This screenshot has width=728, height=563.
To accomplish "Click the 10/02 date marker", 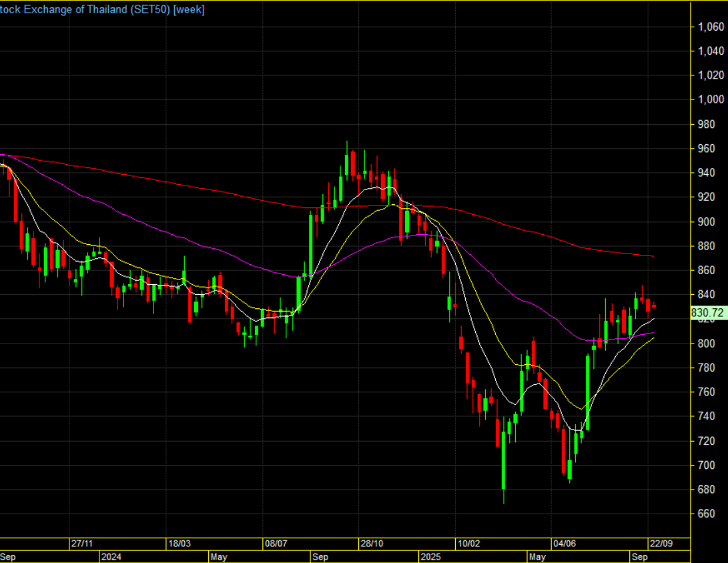I will (x=469, y=544).
